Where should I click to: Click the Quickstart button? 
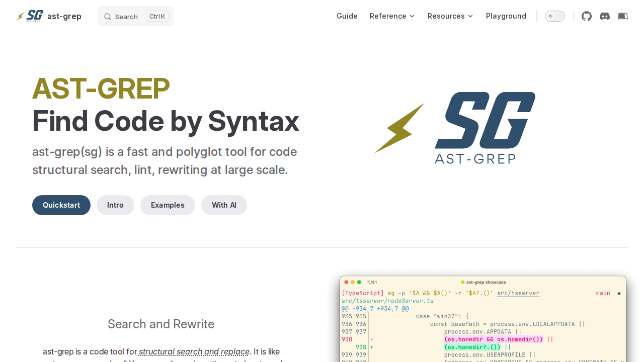(x=61, y=205)
